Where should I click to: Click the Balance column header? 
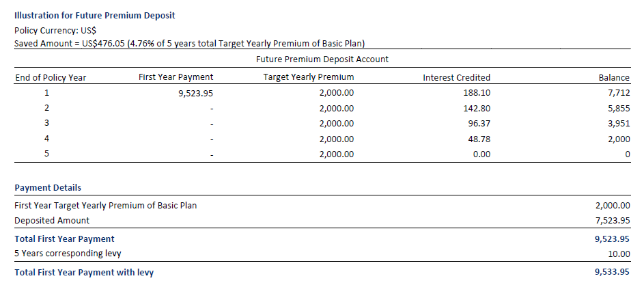[613, 77]
